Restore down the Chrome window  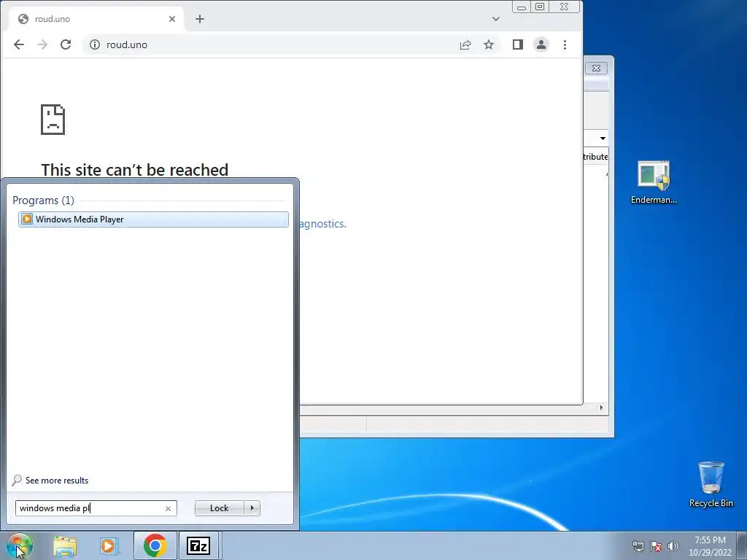click(540, 7)
